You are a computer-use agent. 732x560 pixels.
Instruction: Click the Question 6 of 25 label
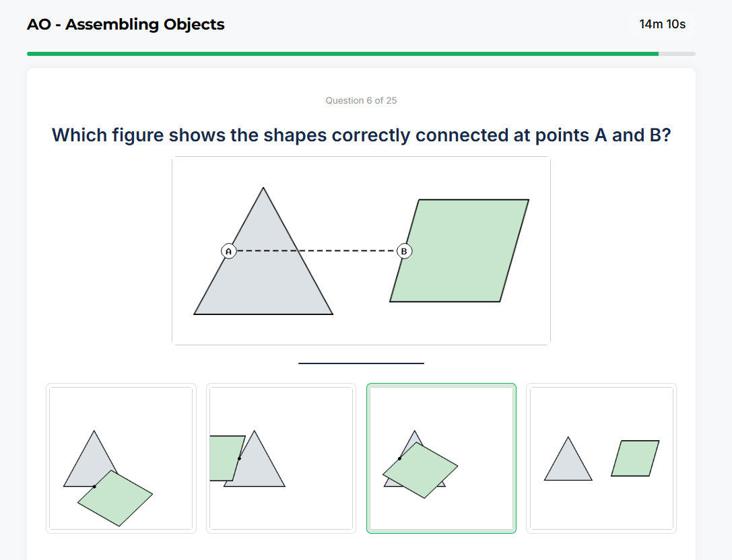[x=361, y=100]
